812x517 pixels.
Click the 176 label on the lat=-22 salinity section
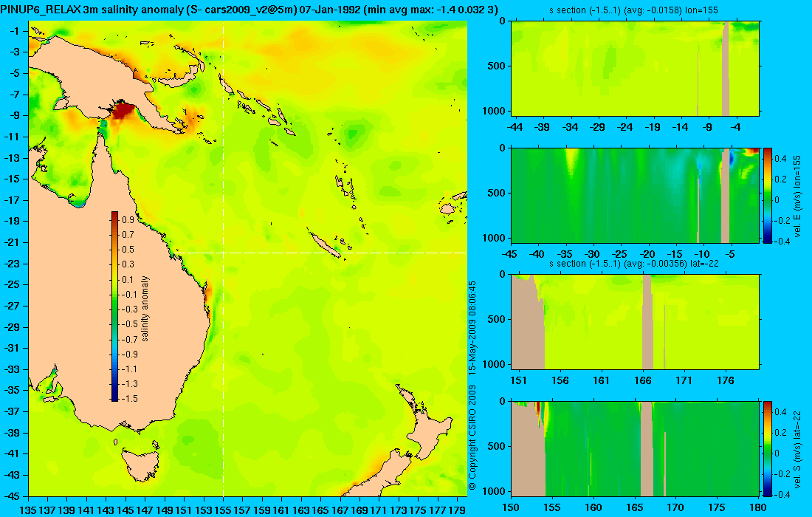726,380
